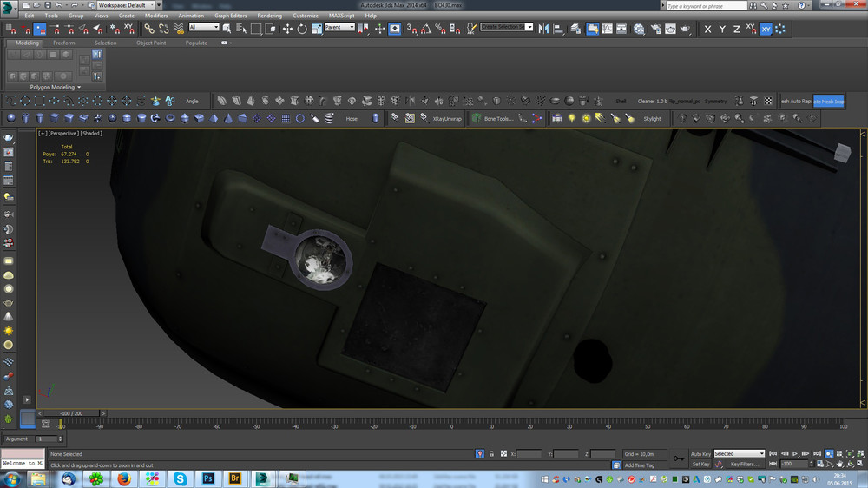Click the Bone Tools button
Viewport: 868px width, 488px height.
pyautogui.click(x=498, y=118)
